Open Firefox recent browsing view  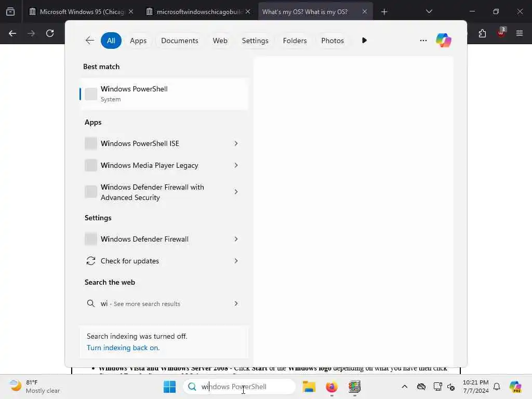click(x=10, y=12)
